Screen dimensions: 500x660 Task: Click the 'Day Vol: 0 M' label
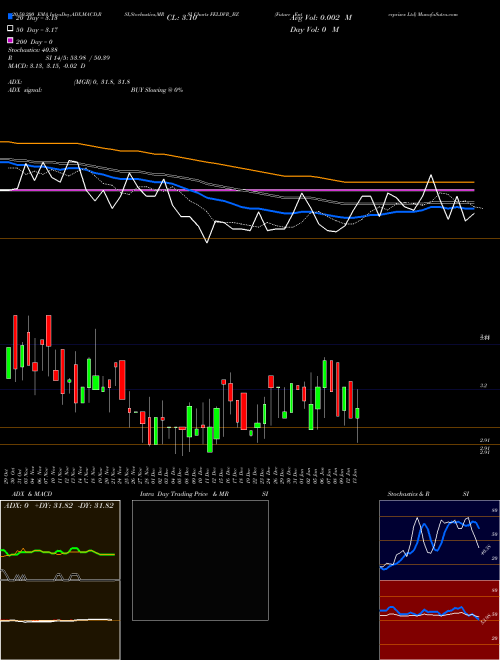[314, 29]
